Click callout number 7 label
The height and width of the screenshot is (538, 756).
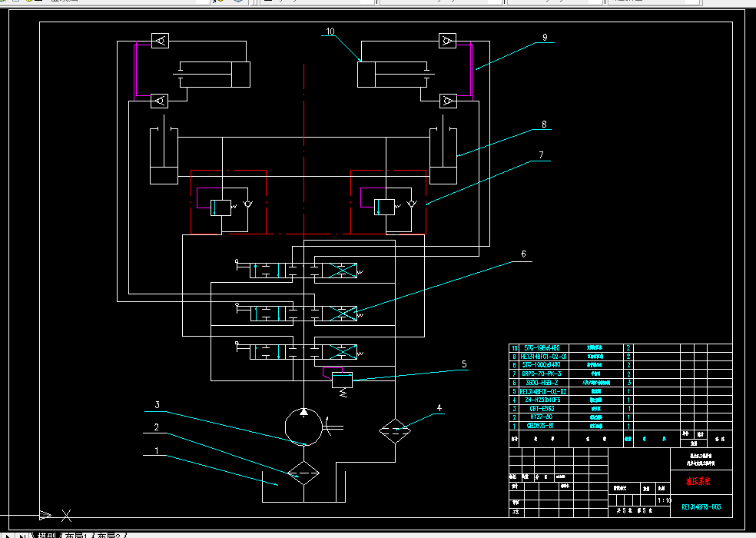point(541,154)
